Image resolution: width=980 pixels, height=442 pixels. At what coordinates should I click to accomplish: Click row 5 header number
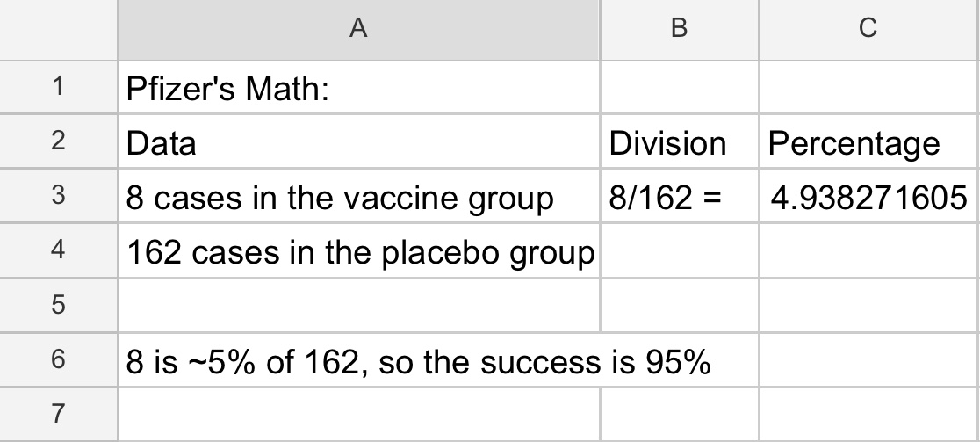click(58, 305)
